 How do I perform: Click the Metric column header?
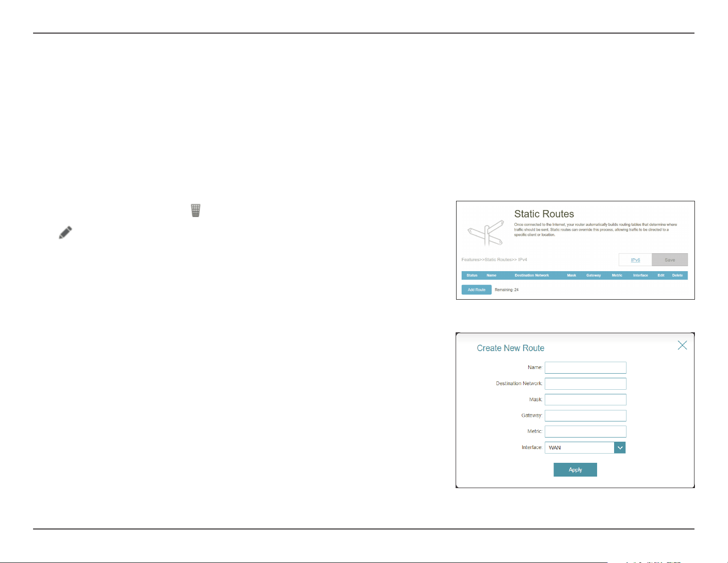(x=617, y=275)
